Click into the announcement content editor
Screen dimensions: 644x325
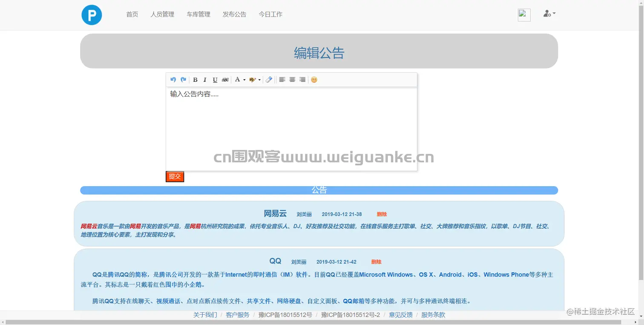pos(291,129)
